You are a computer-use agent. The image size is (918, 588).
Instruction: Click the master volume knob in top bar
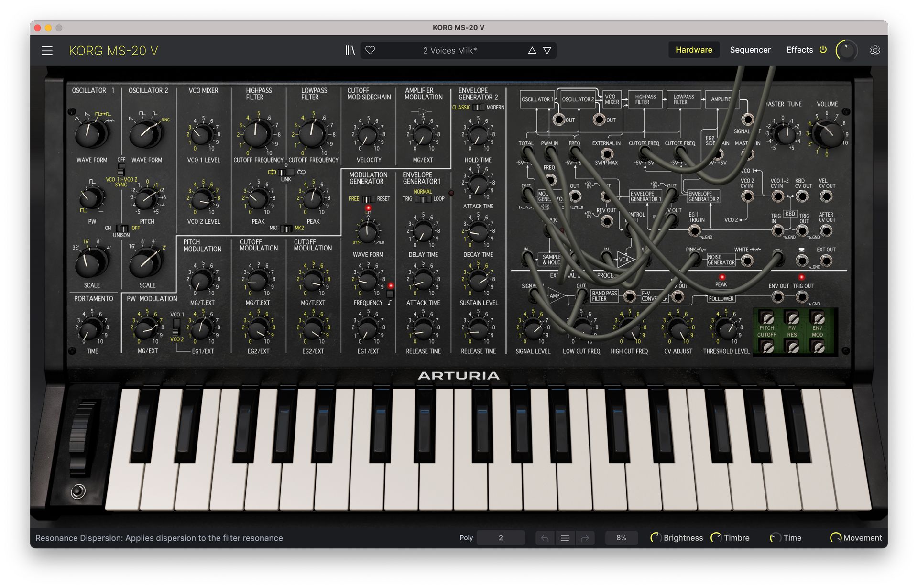tap(846, 50)
